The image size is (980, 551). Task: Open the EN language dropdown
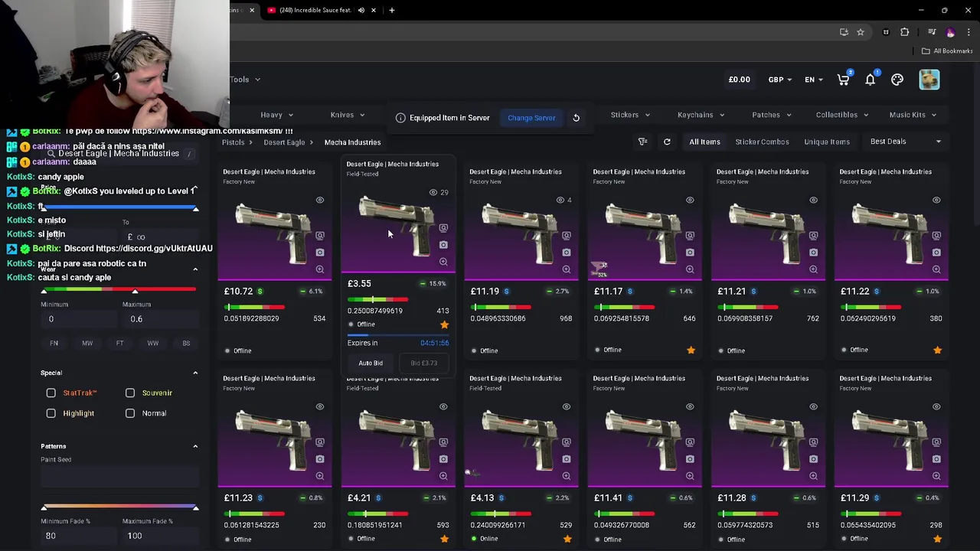click(813, 80)
